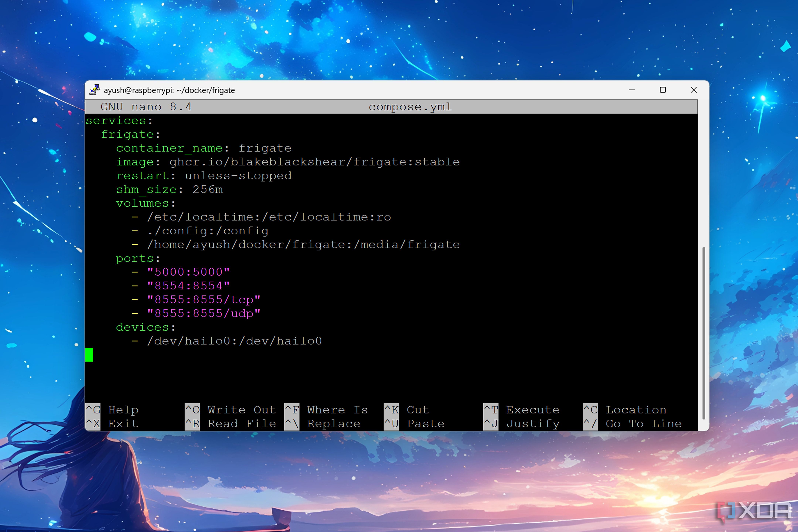This screenshot has width=798, height=532.
Task: Click the PuTTY icon in the title bar
Action: [95, 90]
